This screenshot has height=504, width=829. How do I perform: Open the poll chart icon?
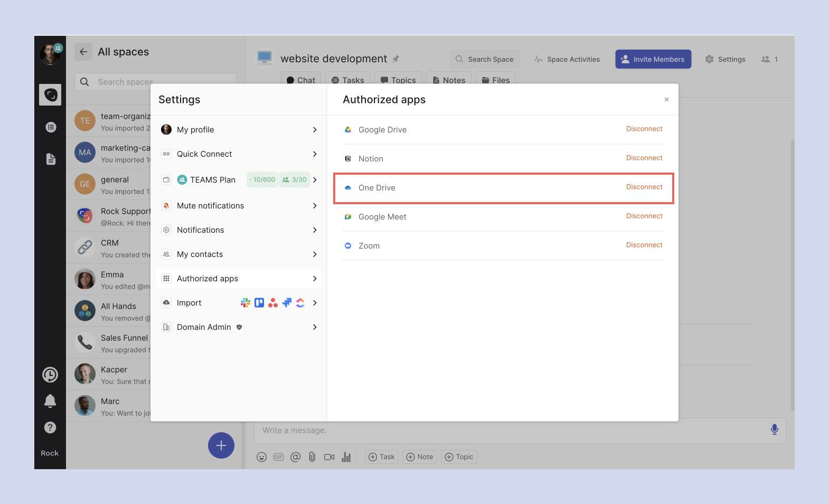tap(346, 457)
